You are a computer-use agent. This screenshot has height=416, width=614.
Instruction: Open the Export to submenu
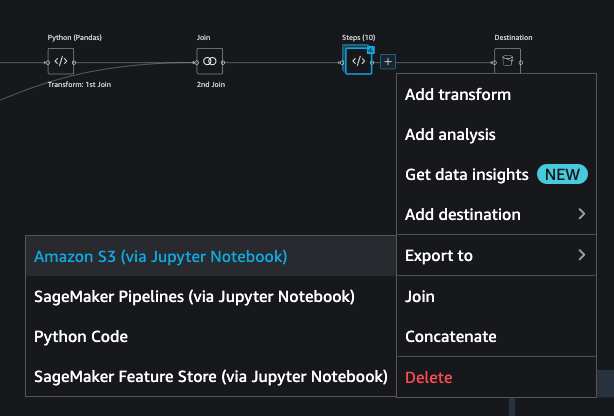pyautogui.click(x=497, y=255)
